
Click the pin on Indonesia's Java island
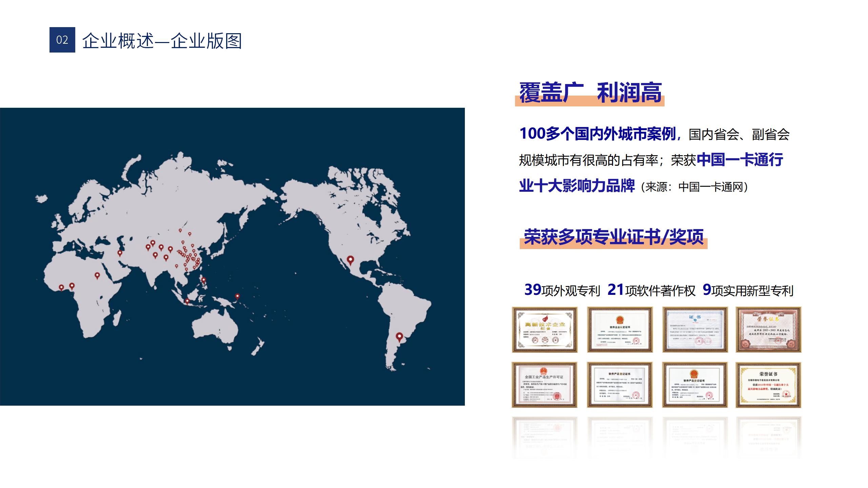coord(187,301)
